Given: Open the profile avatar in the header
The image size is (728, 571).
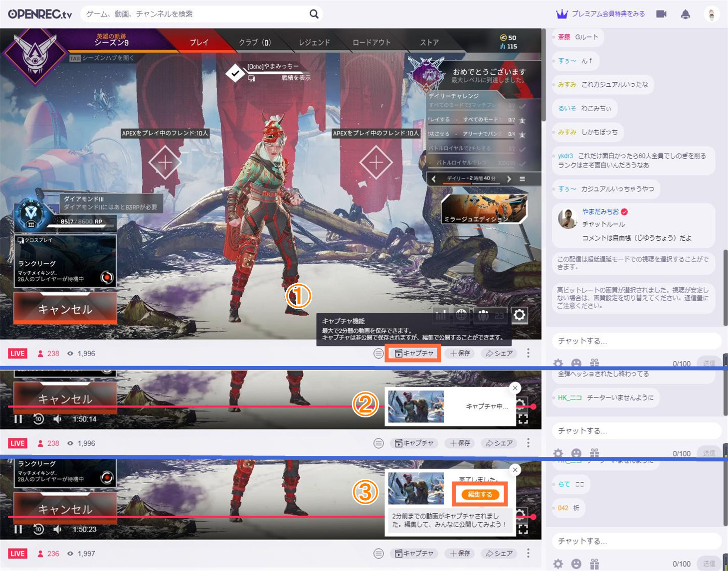Looking at the screenshot, I should pos(712,14).
